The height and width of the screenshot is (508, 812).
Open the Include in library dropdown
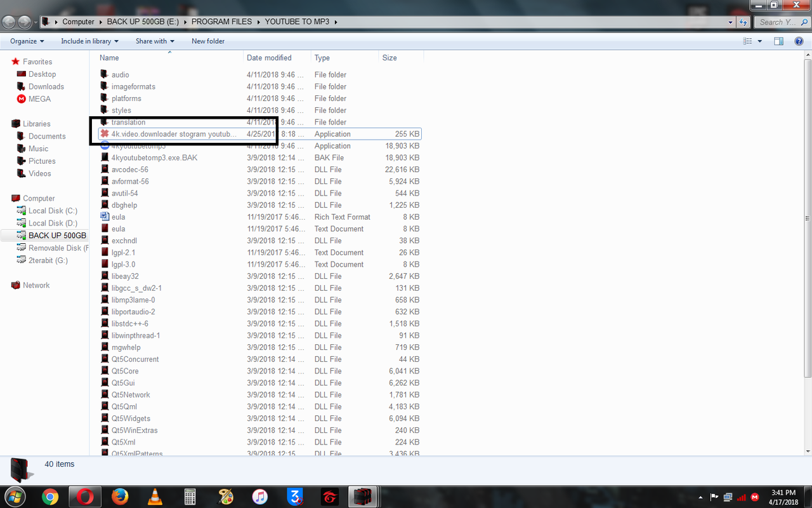(90, 41)
